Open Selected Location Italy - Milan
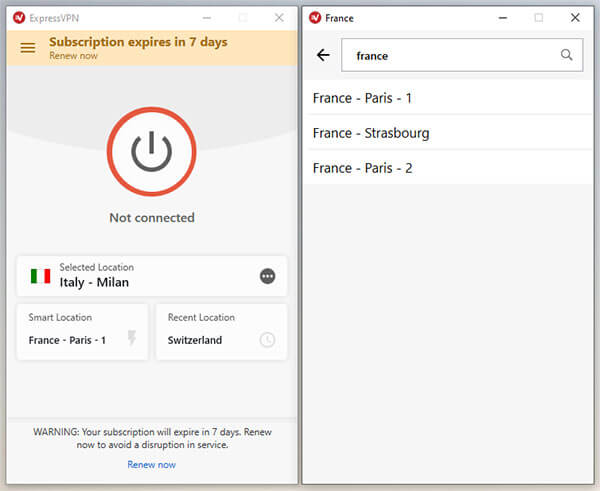Screen dimensions: 600x491 tap(152, 276)
